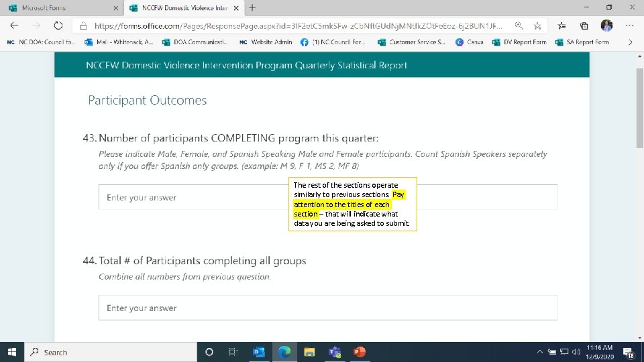This screenshot has height=362, width=644.
Task: Close the NCCFW Domestic Violence tab
Action: 236,8
